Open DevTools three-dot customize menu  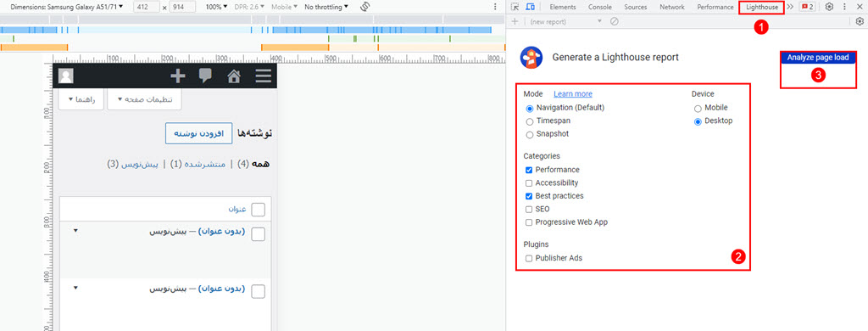845,7
